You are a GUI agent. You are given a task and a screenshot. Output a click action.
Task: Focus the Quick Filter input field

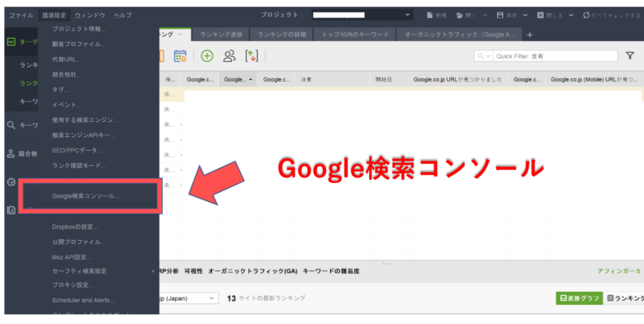[x=556, y=56]
